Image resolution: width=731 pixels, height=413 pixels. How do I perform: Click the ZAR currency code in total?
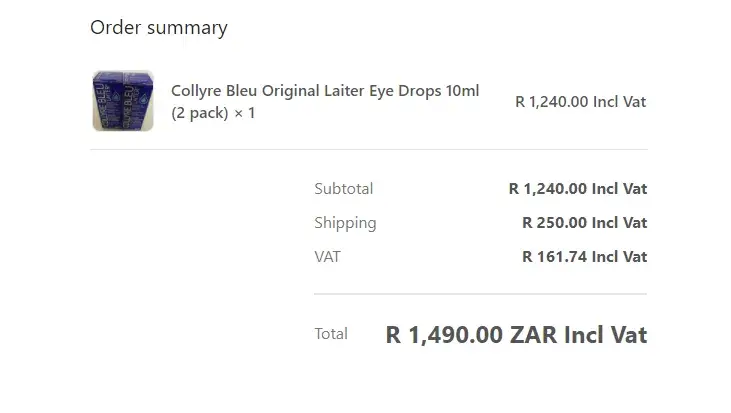(533, 335)
